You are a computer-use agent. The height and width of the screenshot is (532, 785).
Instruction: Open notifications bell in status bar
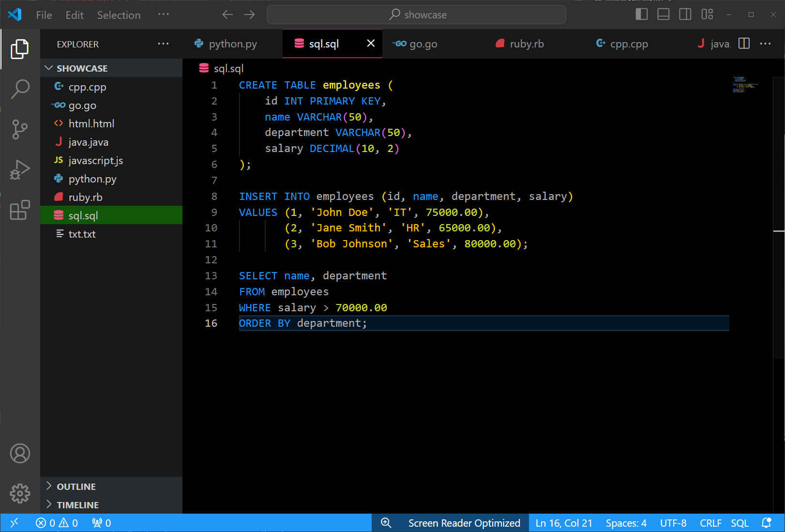click(x=767, y=523)
